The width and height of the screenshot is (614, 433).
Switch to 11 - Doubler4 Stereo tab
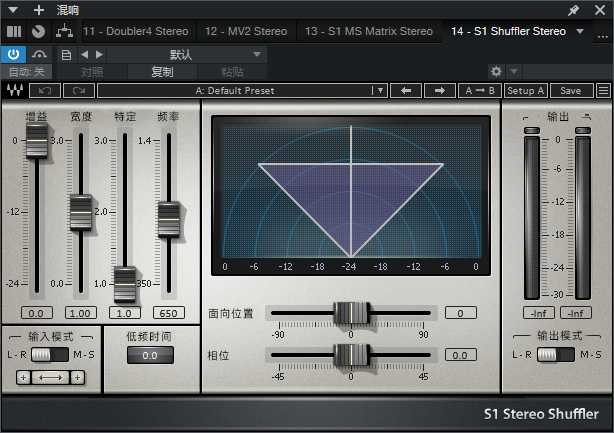tap(135, 31)
